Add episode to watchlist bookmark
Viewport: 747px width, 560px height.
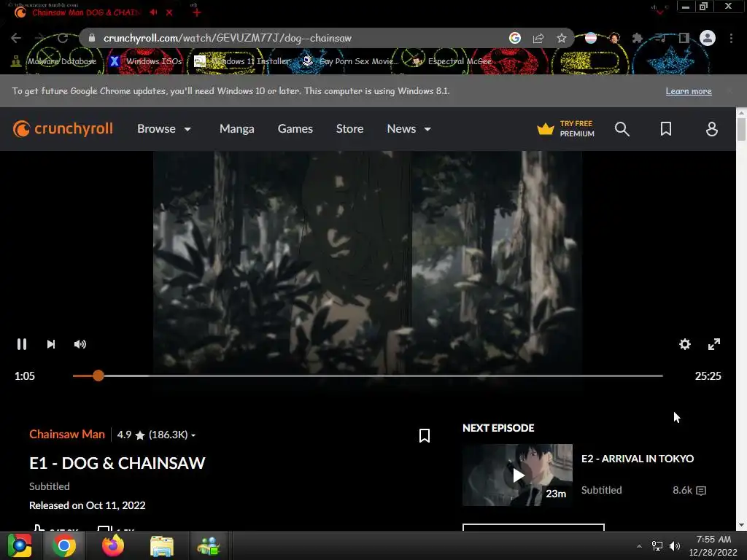click(424, 436)
